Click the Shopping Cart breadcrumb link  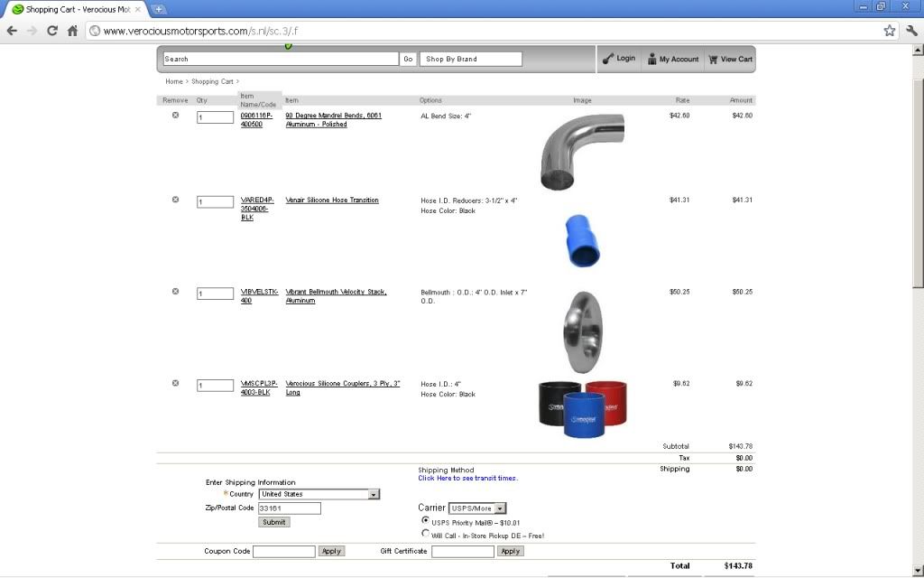pyautogui.click(x=212, y=81)
